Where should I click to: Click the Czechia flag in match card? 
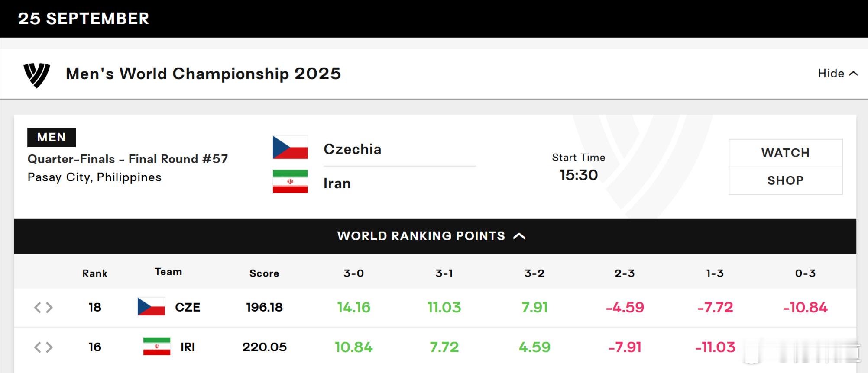click(x=290, y=148)
